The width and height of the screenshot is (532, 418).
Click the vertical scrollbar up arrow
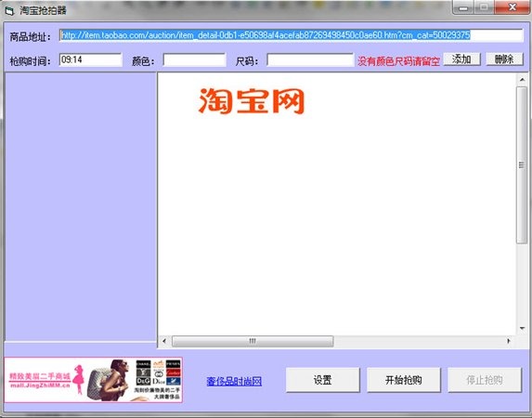pyautogui.click(x=522, y=80)
